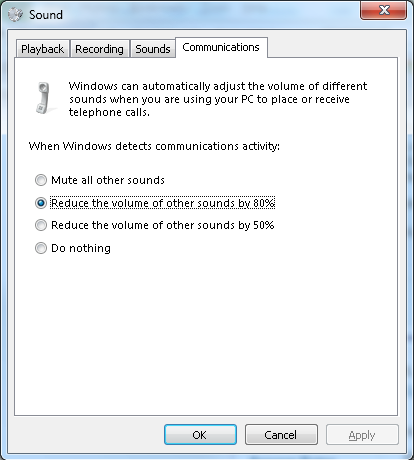Click the paragraph about automatically adjusting volume

pos(218,99)
